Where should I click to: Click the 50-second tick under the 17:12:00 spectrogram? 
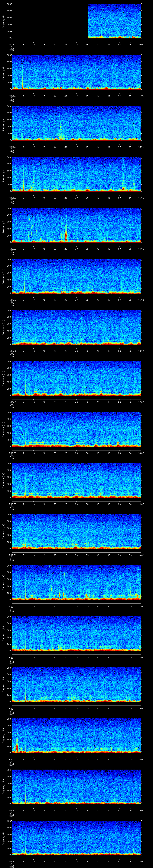click(120, 198)
